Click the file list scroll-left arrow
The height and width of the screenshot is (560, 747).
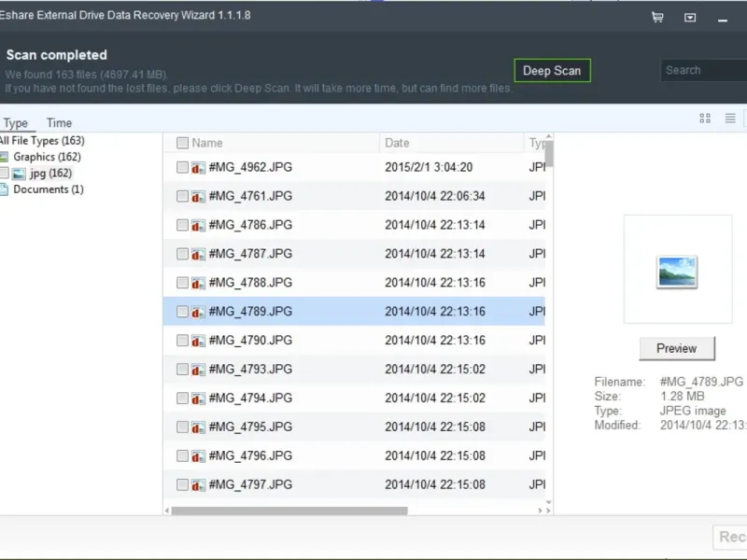coord(167,511)
